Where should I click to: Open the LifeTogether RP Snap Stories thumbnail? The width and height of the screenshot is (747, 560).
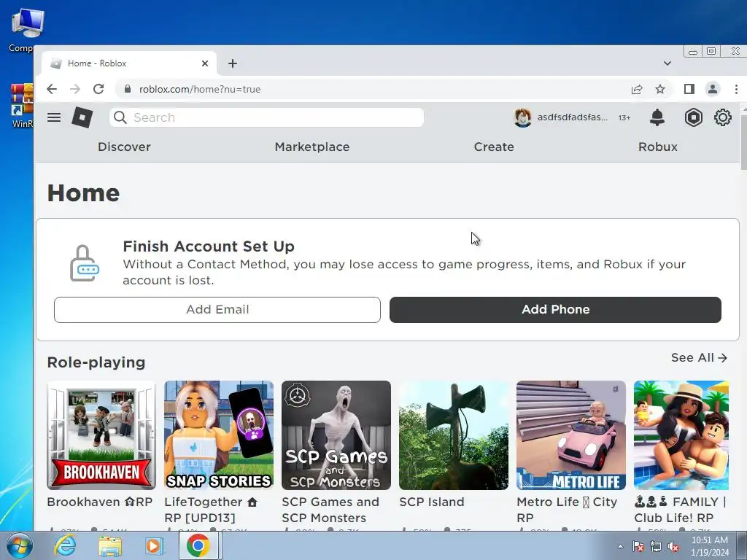[x=219, y=435]
